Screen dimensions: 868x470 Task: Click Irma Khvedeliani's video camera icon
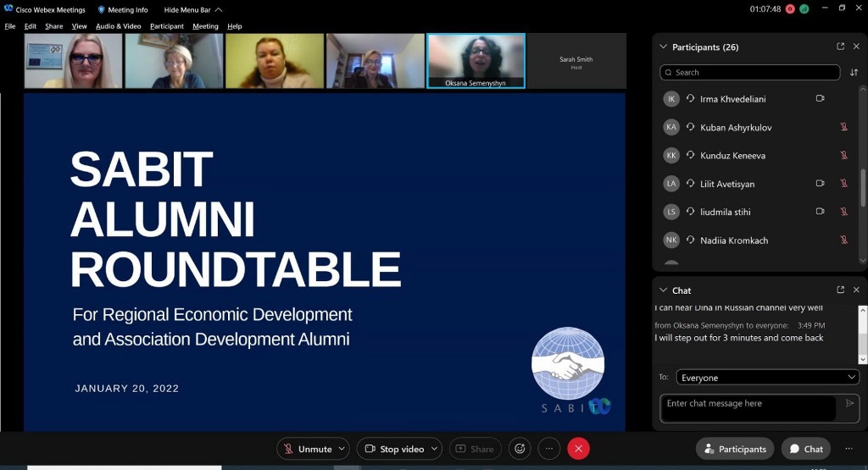pos(820,99)
